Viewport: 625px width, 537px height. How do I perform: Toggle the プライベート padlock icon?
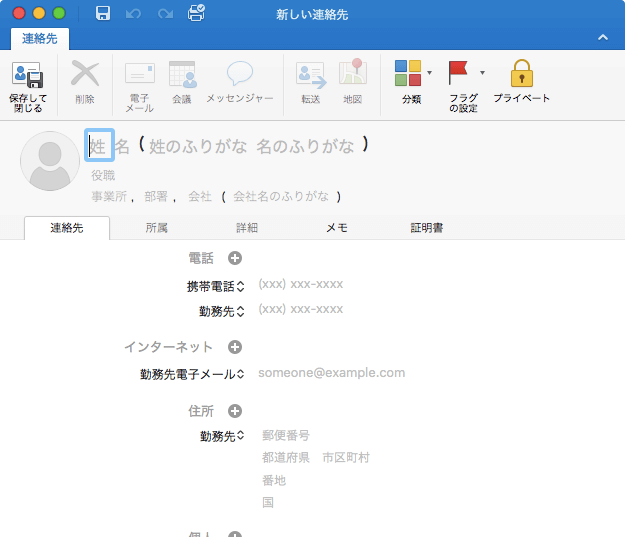[x=522, y=73]
